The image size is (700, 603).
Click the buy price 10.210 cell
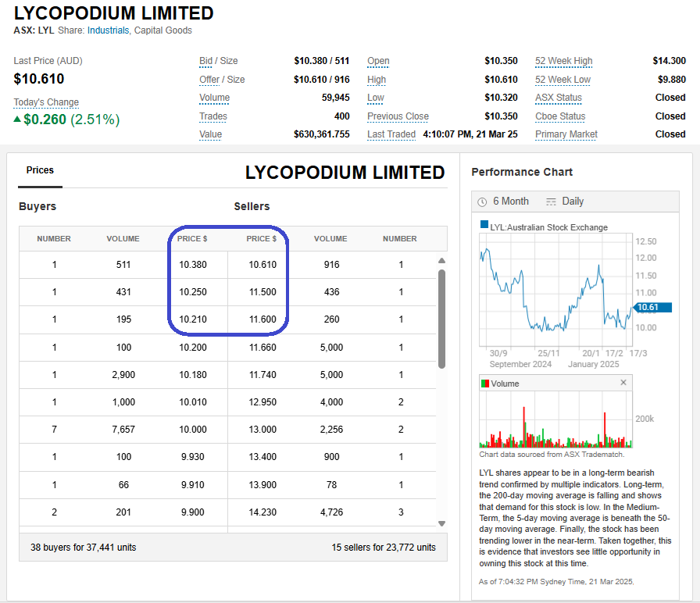[x=193, y=319]
